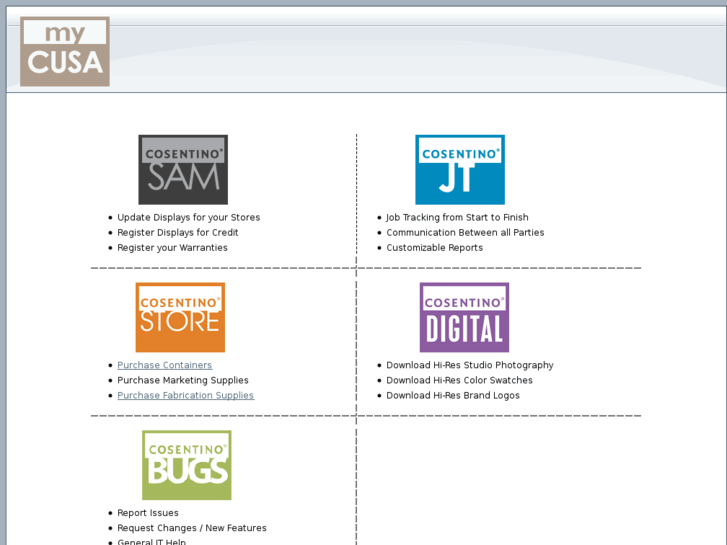Image resolution: width=727 pixels, height=545 pixels.
Task: Click 'Communication Between all Parties'
Action: [465, 232]
